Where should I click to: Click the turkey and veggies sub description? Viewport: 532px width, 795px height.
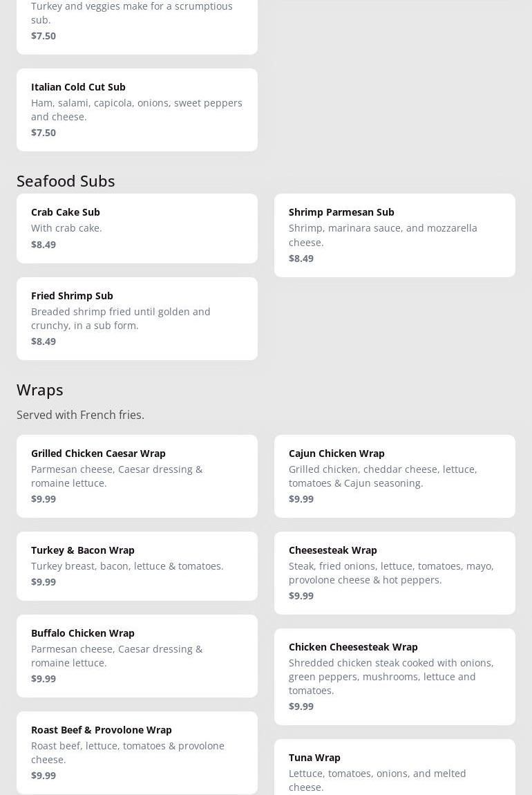(131, 12)
